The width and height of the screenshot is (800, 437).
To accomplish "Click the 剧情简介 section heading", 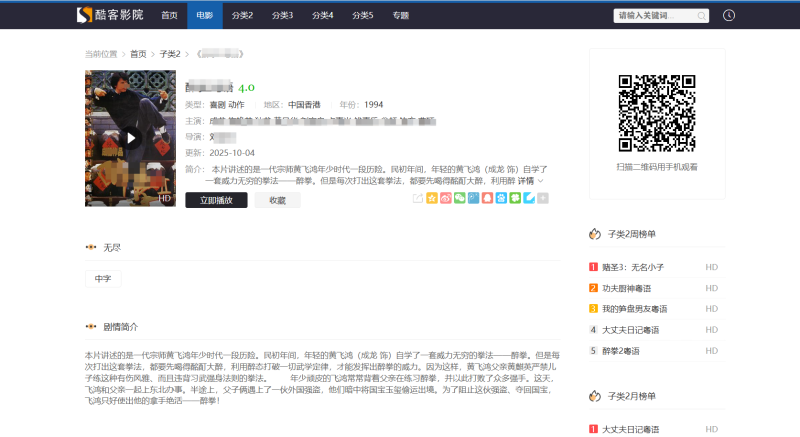I will click(x=120, y=327).
